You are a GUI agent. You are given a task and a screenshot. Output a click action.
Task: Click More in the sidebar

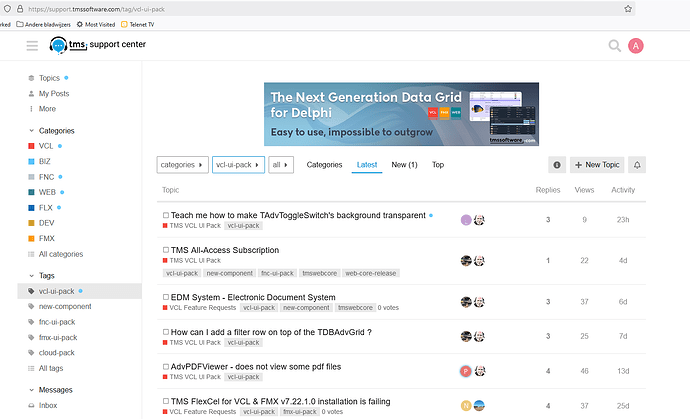pyautogui.click(x=47, y=109)
